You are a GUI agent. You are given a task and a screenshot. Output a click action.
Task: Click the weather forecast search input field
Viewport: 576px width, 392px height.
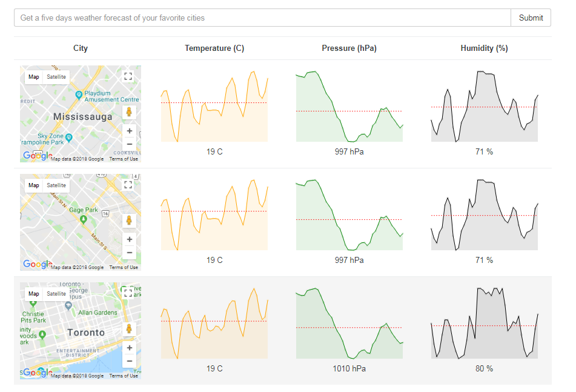coord(260,18)
